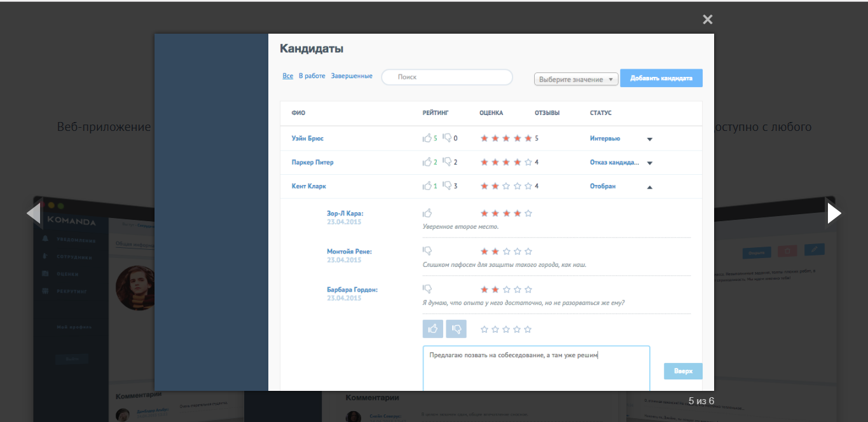The height and width of the screenshot is (422, 868).
Task: Open the Паркер Питер candidate link
Action: (313, 162)
